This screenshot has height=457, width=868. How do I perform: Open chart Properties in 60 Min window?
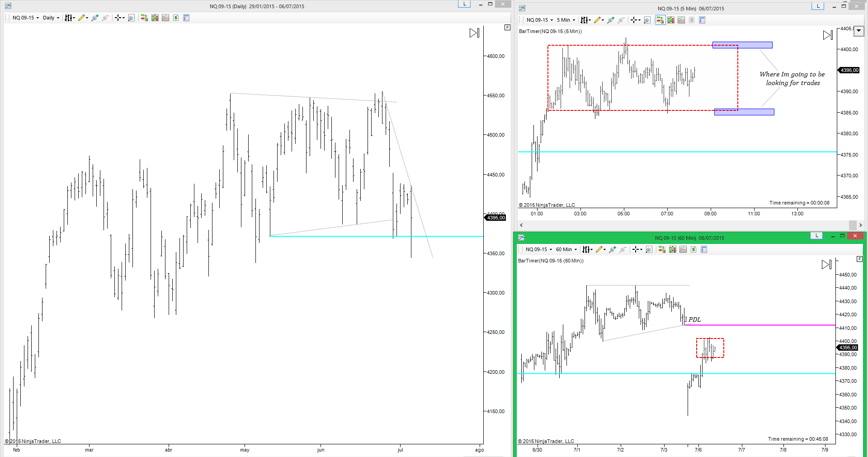point(704,249)
